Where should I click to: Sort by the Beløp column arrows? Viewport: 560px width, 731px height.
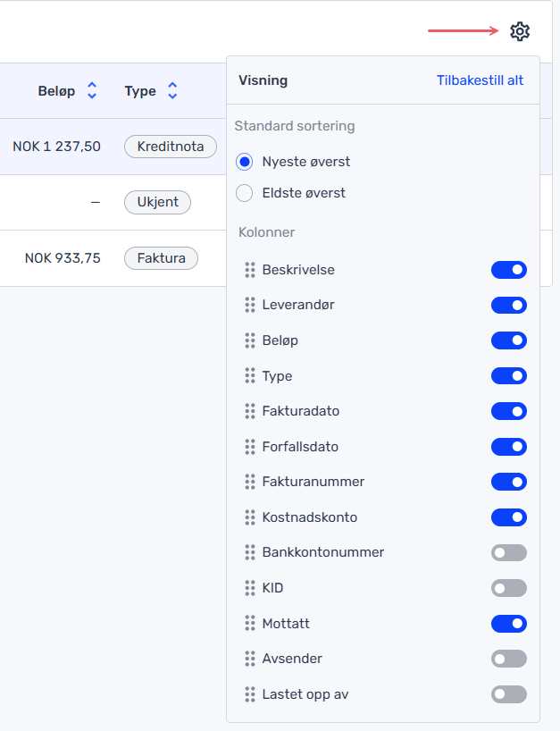[x=92, y=90]
